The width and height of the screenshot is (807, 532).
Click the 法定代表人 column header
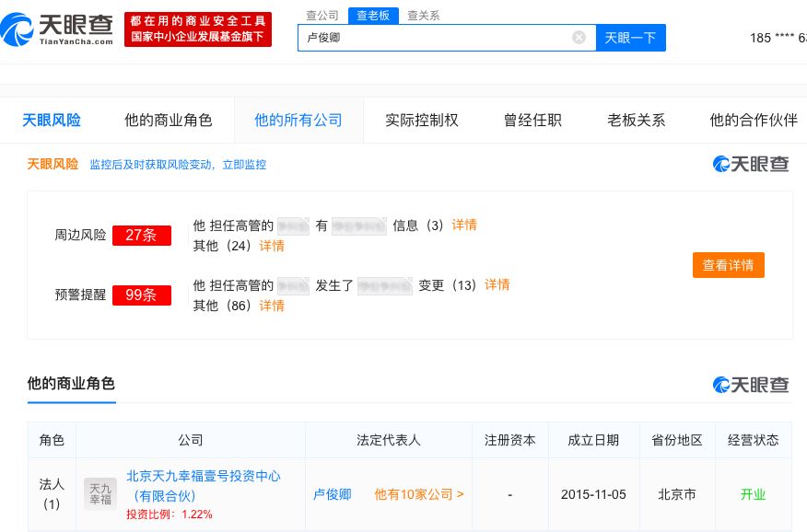tap(389, 440)
